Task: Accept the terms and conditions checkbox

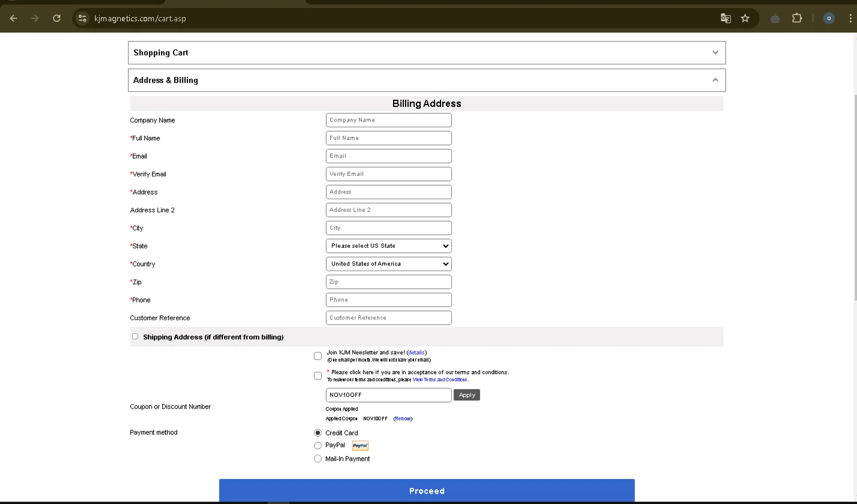Action: point(318,376)
